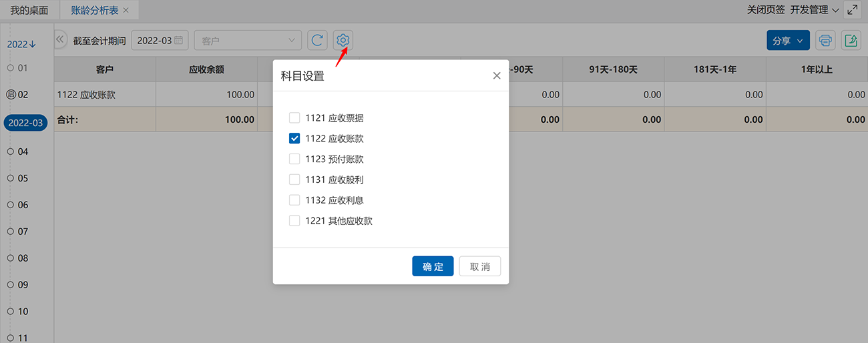The width and height of the screenshot is (868, 343).
Task: Check the 1121 应收票据 checkbox
Action: click(294, 118)
